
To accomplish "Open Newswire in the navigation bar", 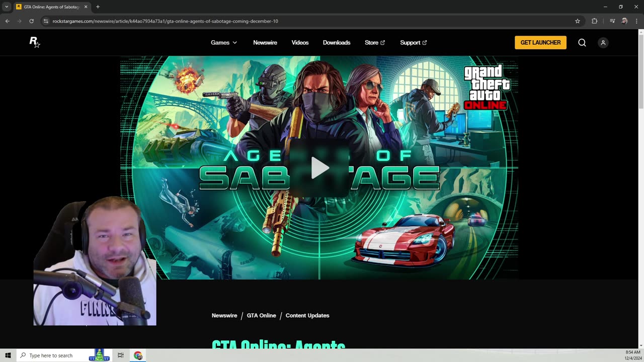I will (265, 43).
